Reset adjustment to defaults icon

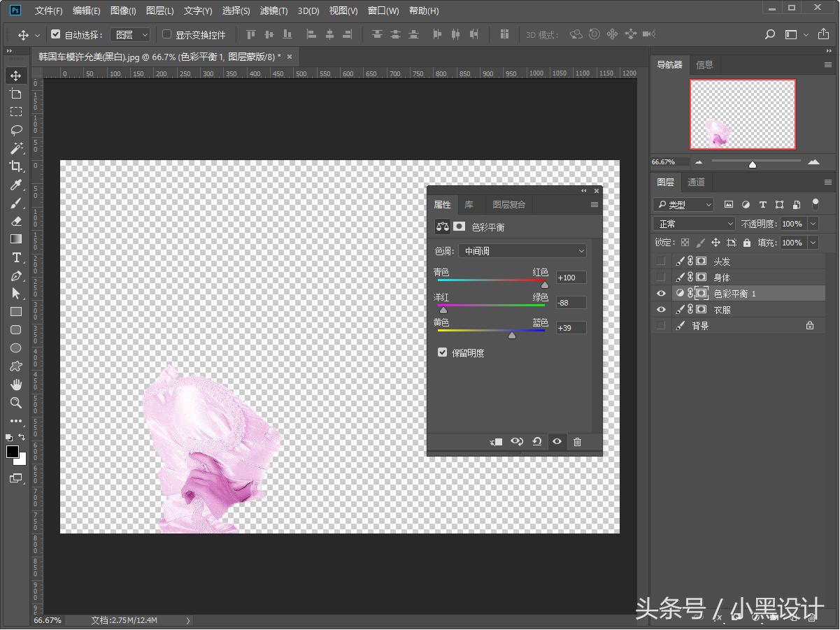[x=536, y=442]
